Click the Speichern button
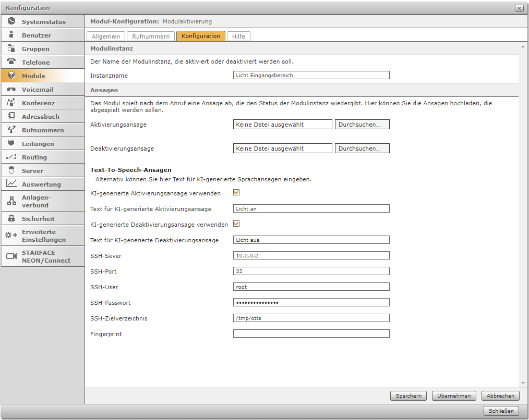Viewport: 529px width, 420px height. click(408, 396)
